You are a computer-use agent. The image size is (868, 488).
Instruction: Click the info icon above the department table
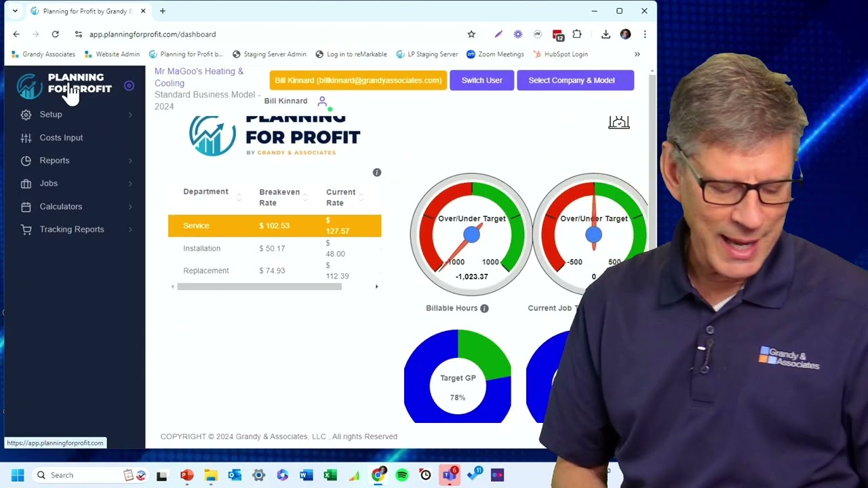point(377,172)
